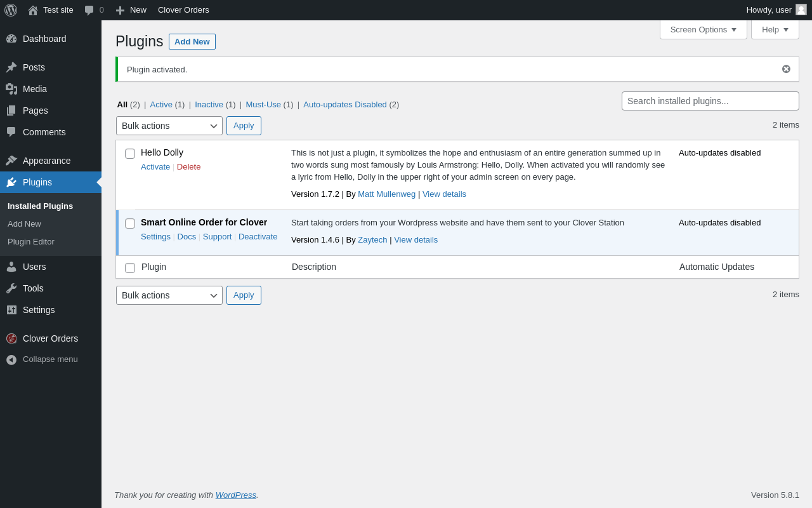Click the Collapse menu arrow icon

coord(11,359)
